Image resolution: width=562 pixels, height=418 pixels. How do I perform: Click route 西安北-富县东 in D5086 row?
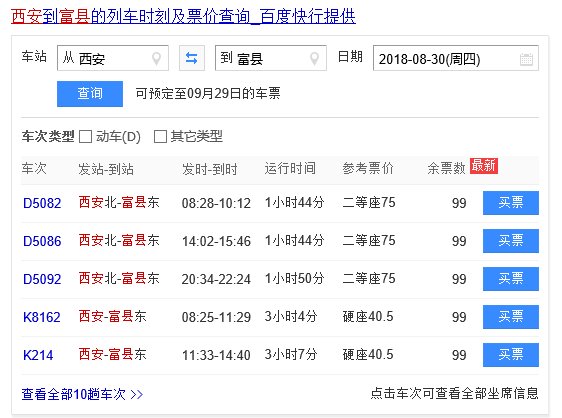click(119, 241)
